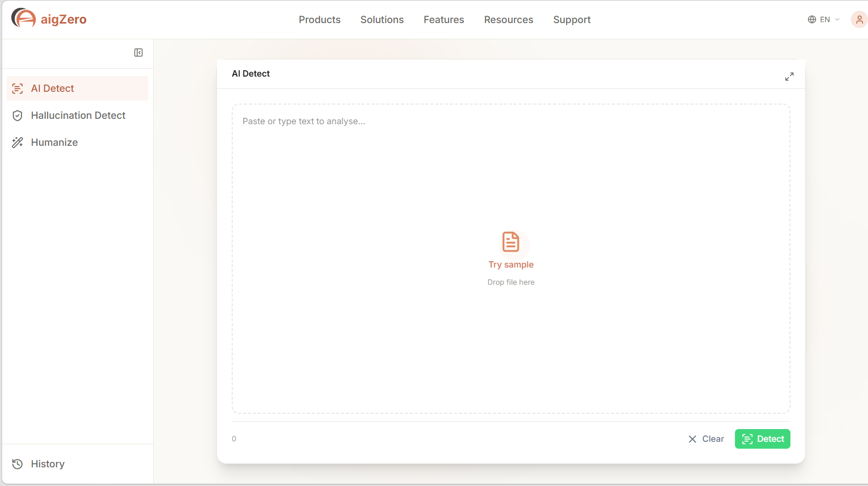Expand the AI Detect panel to fullscreen
This screenshot has width=868, height=486.
pos(789,77)
